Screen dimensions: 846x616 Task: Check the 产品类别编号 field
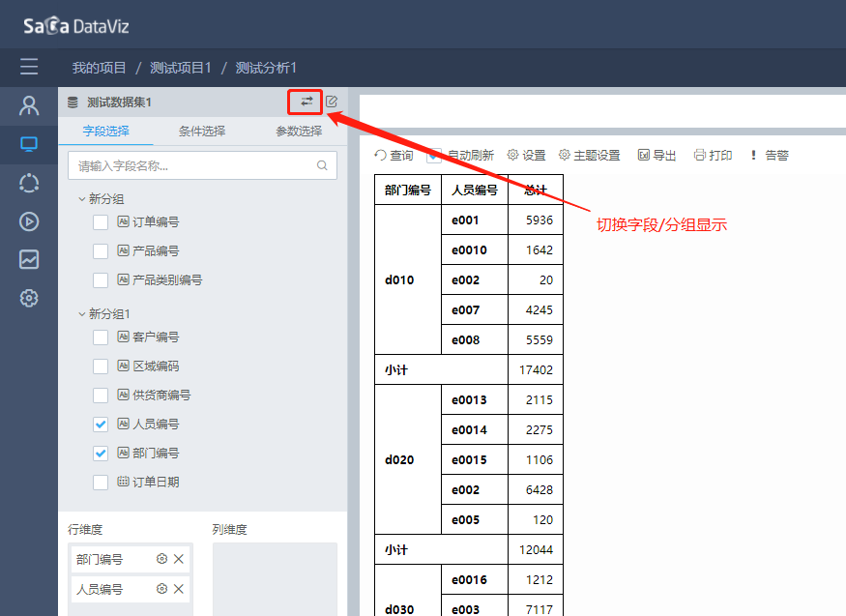101,280
